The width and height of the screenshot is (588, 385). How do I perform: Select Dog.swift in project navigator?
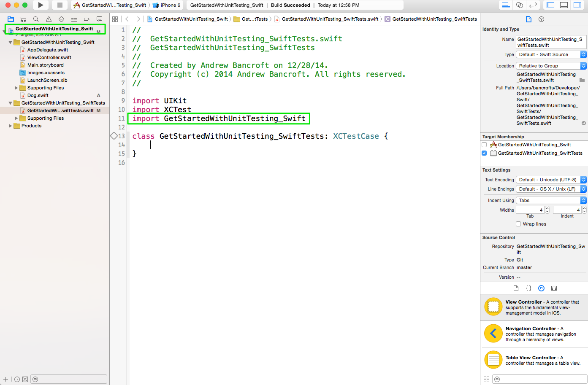pos(38,95)
